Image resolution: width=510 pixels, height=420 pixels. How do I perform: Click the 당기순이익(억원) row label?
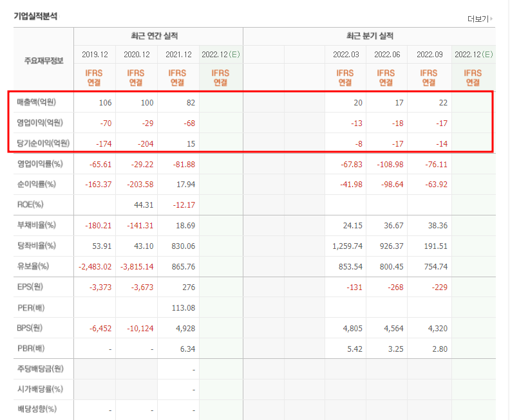43,143
